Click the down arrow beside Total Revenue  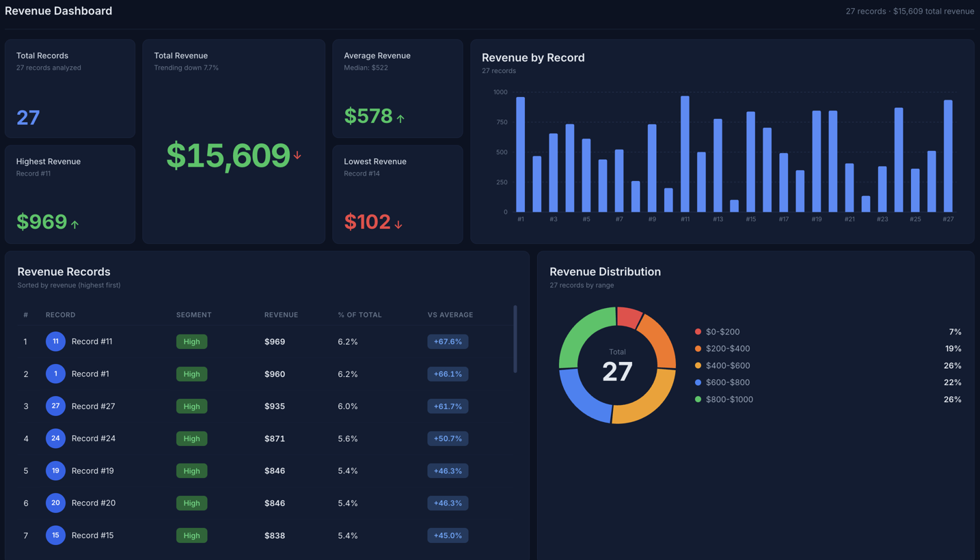[x=297, y=156]
